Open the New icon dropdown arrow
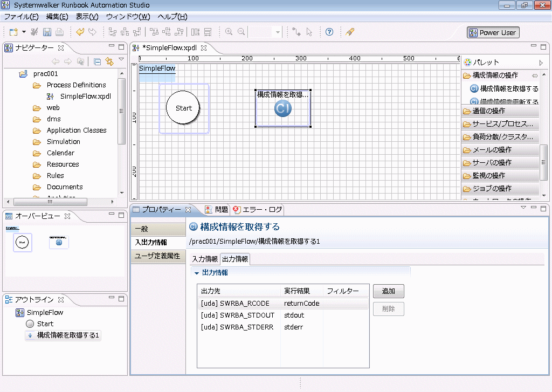552x392 pixels. (24, 32)
